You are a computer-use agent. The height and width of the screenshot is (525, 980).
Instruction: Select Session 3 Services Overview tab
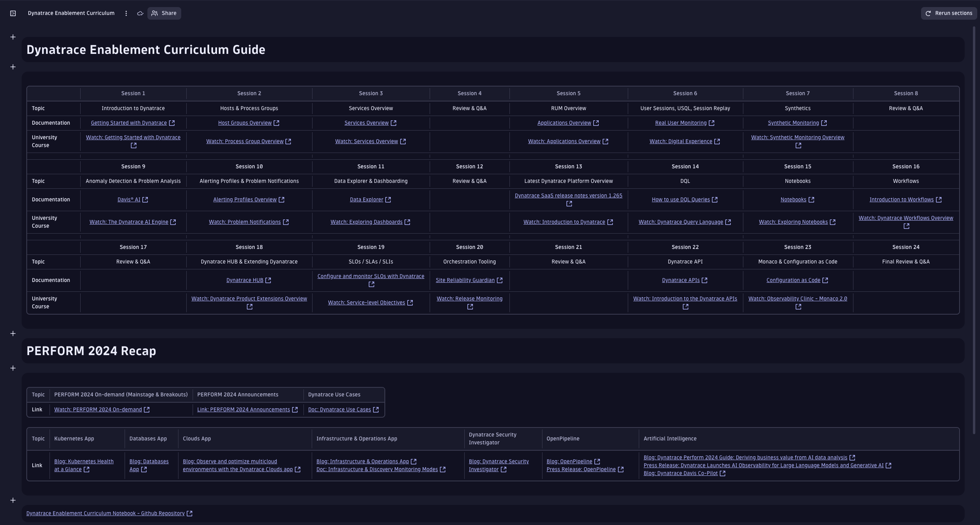(x=371, y=108)
